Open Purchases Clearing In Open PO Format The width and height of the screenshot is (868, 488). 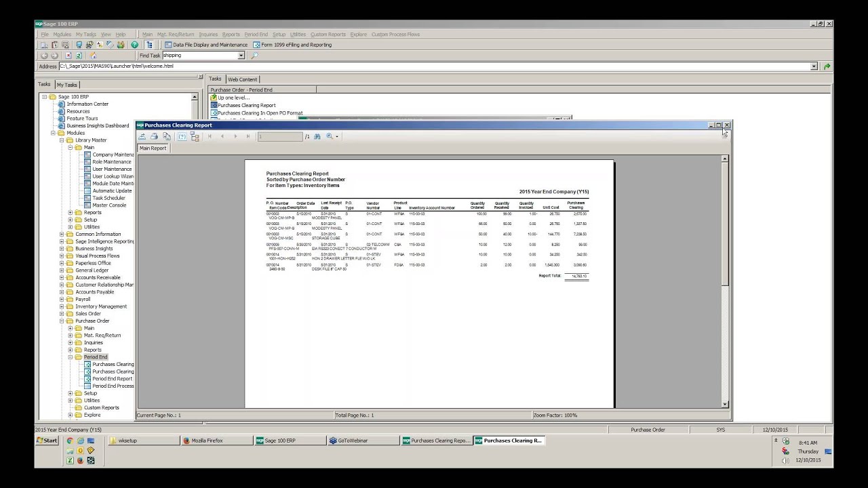(260, 113)
